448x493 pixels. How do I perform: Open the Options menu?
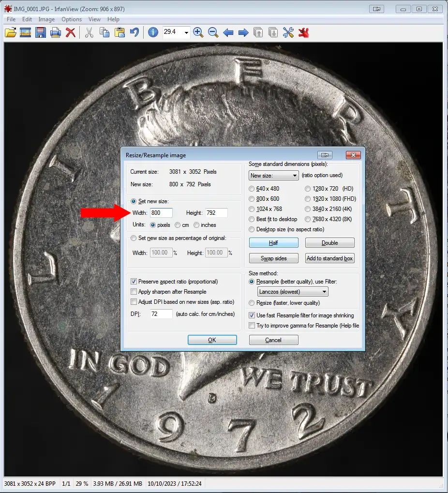click(x=72, y=19)
